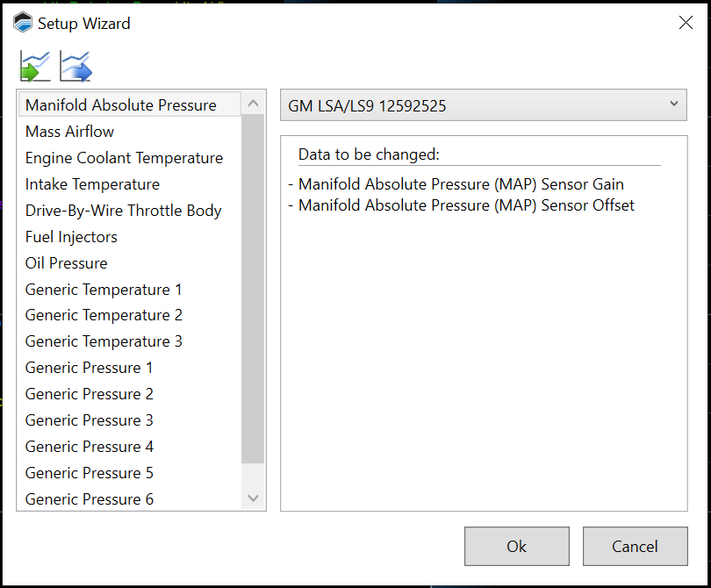711x588 pixels.
Task: Select Drive-By-Wire Throttle Body
Action: (123, 211)
